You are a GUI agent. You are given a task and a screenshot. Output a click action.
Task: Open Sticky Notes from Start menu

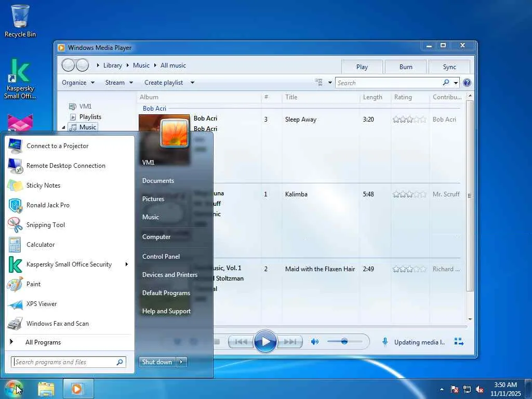(70, 185)
